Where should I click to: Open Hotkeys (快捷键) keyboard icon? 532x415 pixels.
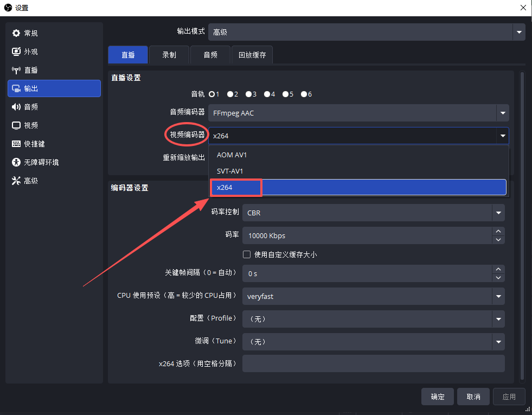pos(16,144)
